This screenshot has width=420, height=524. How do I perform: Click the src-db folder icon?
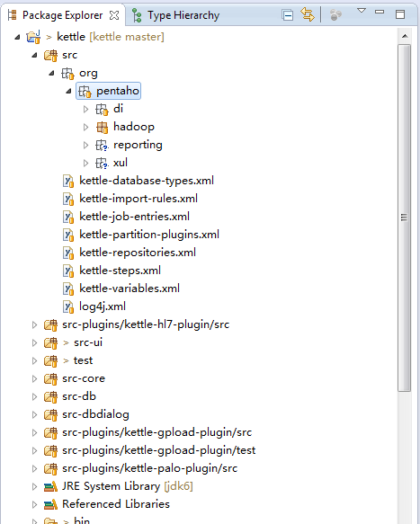coord(51,397)
